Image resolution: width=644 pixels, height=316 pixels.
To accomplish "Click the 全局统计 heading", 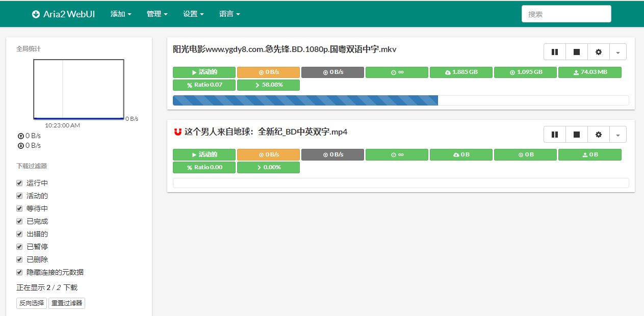I will [29, 49].
